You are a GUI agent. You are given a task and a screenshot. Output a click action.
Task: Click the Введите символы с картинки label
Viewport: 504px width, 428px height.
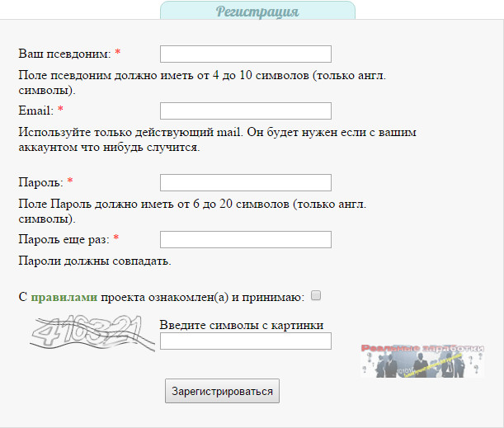241,325
